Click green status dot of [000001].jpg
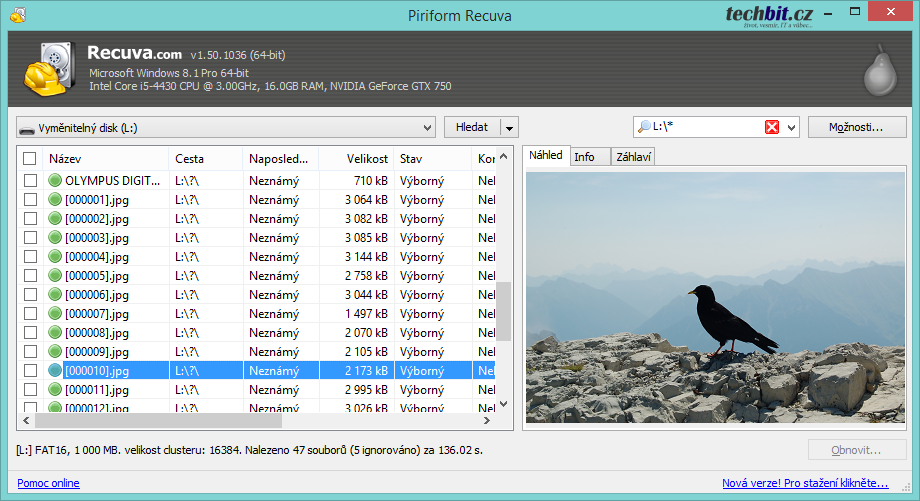Image resolution: width=920 pixels, height=501 pixels. [55, 200]
